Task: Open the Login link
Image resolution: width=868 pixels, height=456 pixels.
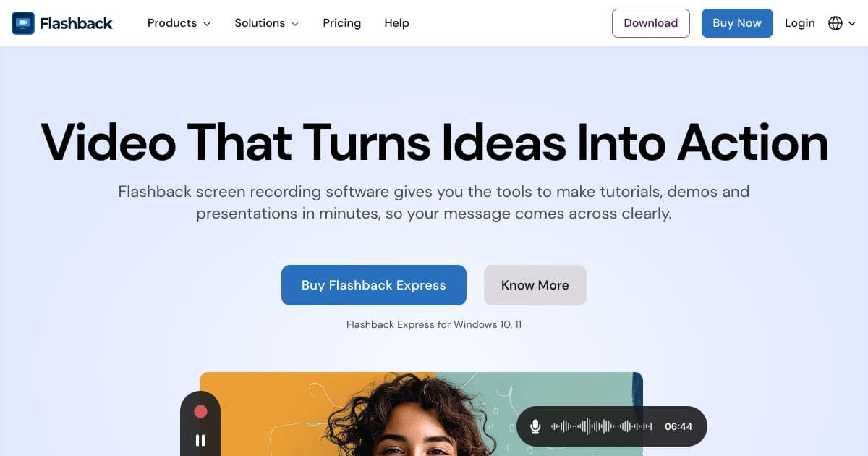Action: click(x=800, y=23)
